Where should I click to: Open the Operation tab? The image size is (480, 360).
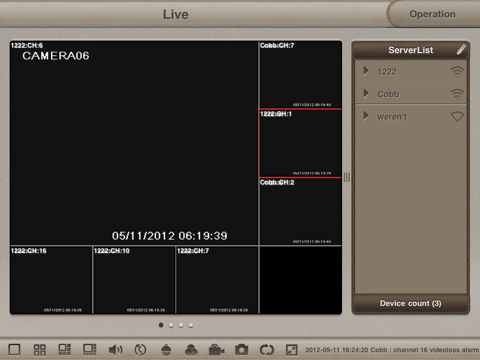coord(433,14)
